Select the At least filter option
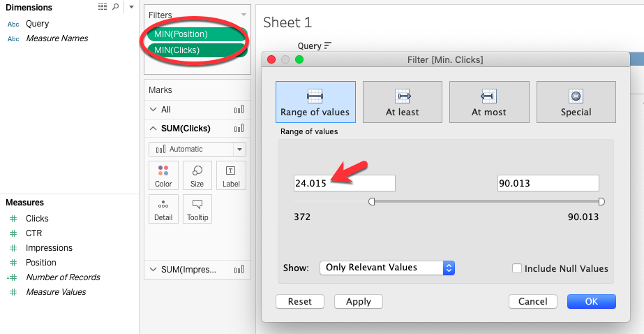This screenshot has height=334, width=644. (x=402, y=102)
